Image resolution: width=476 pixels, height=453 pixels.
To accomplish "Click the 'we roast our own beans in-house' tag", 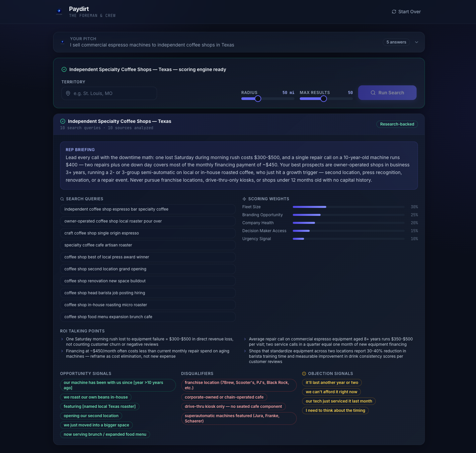I will click(x=96, y=397).
